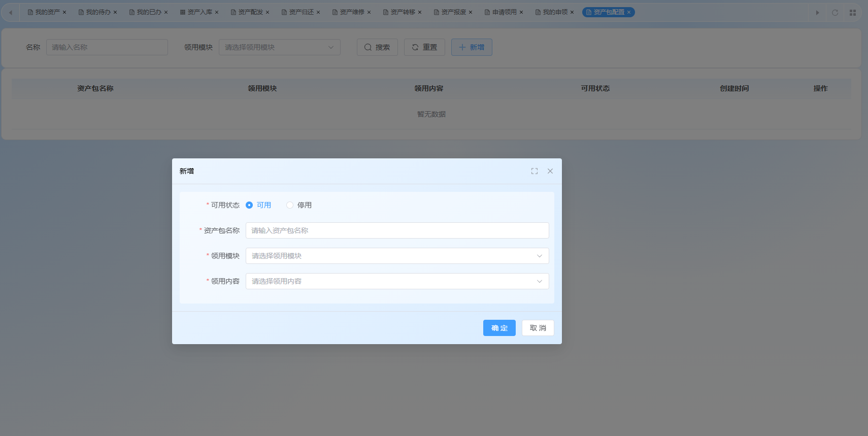Viewport: 868px width, 436px height.
Task: Close the 我的已办 tab
Action: [166, 12]
